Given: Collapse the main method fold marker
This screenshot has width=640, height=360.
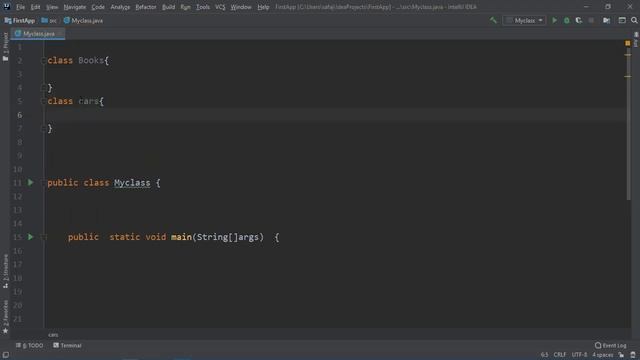Looking at the screenshot, I should (43, 237).
